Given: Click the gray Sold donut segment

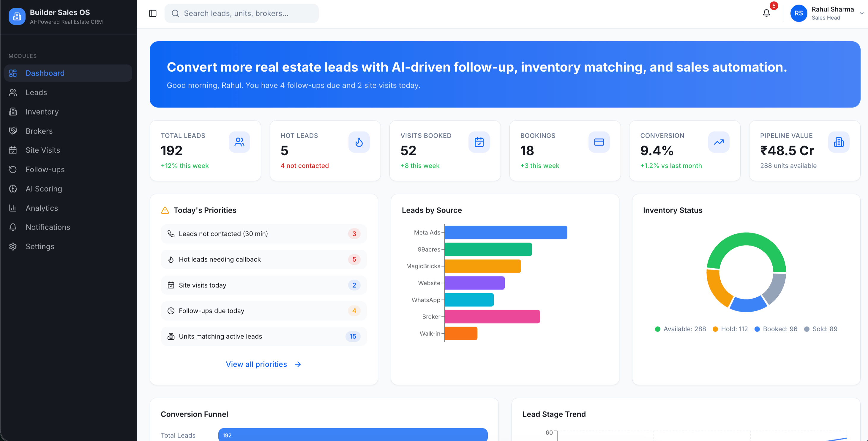Looking at the screenshot, I should pos(776,289).
